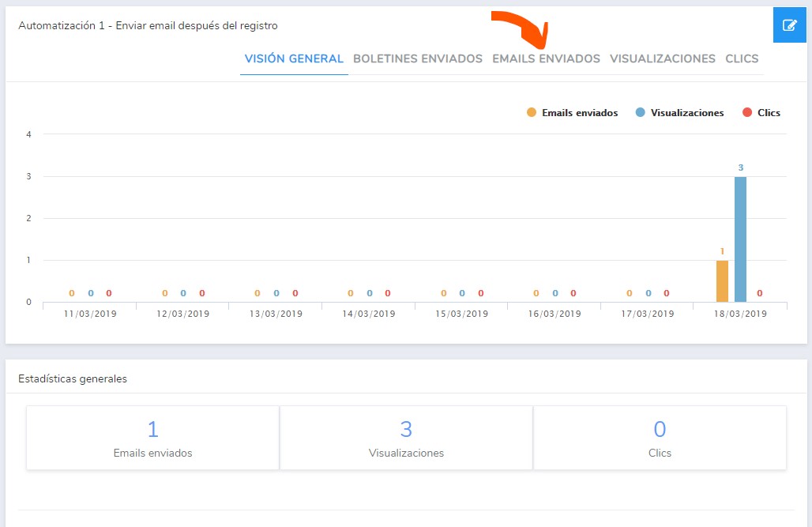
Task: Click the value label 1 above orange bar
Action: click(x=722, y=251)
